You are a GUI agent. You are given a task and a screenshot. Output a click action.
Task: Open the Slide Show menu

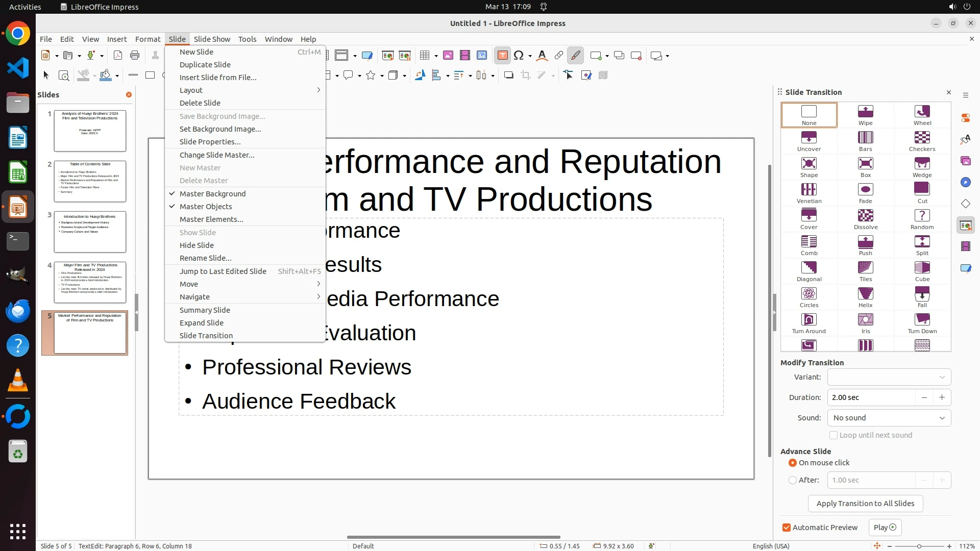212,39
